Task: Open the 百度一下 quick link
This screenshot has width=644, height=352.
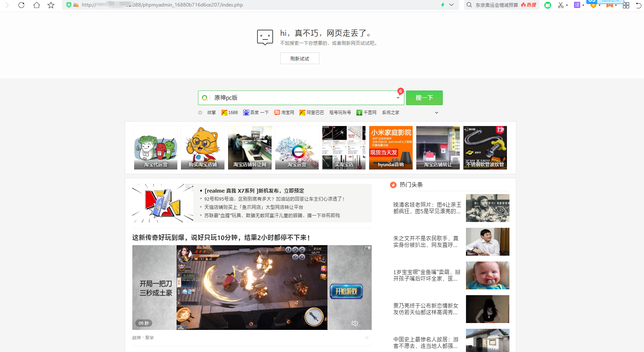Action: point(256,113)
